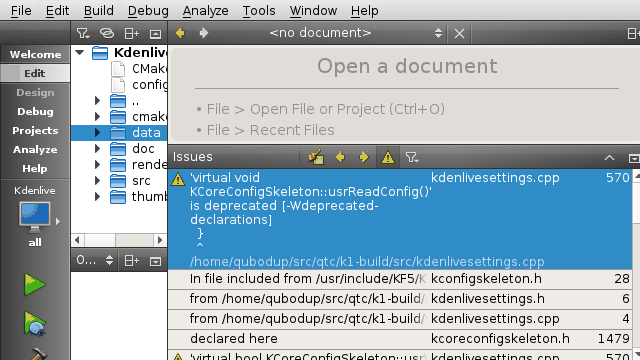Open the lower side panel view dropdown
The height and width of the screenshot is (360, 640).
tap(95, 260)
